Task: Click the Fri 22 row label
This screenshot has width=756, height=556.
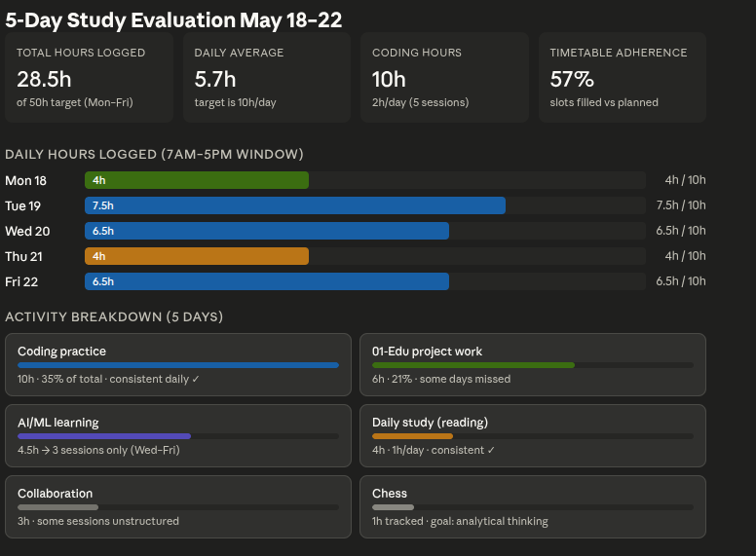Action: pyautogui.click(x=21, y=281)
